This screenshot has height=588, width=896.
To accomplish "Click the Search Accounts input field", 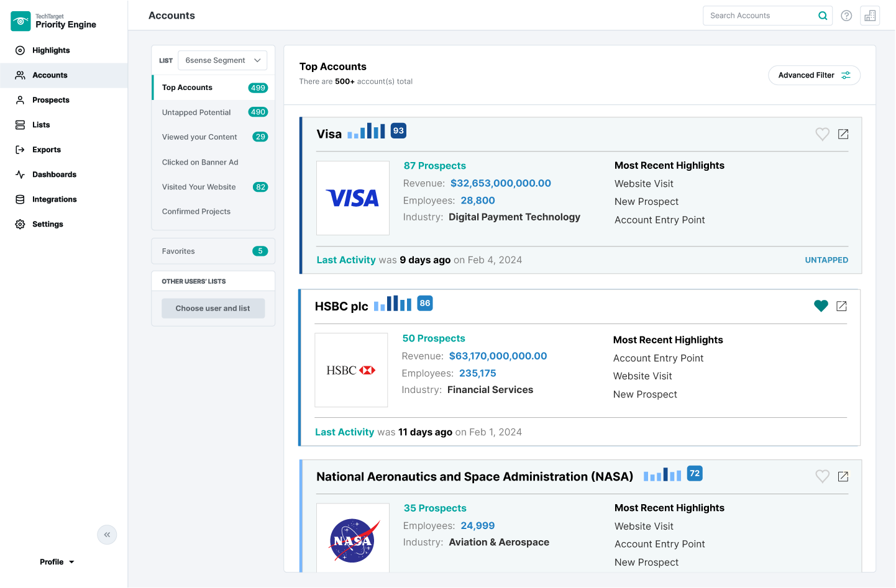I will tap(759, 16).
